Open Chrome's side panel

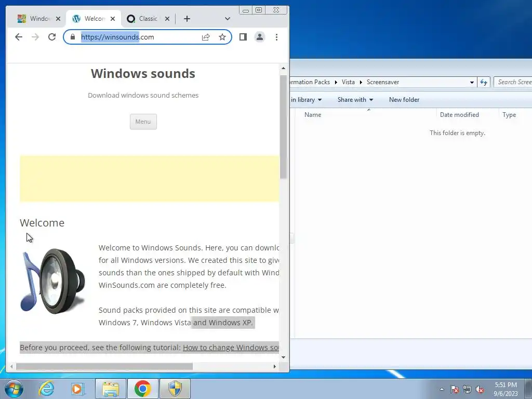[243, 37]
